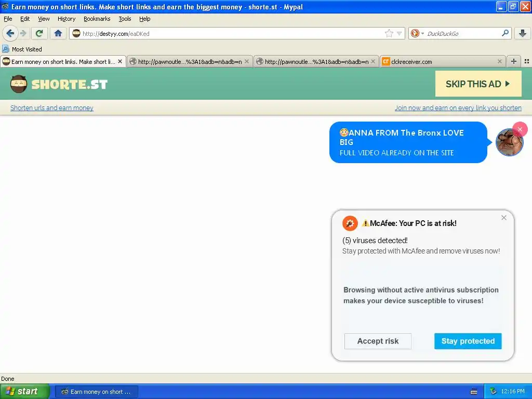The image size is (532, 399).
Task: Click the forward navigation arrow
Action: (x=23, y=33)
